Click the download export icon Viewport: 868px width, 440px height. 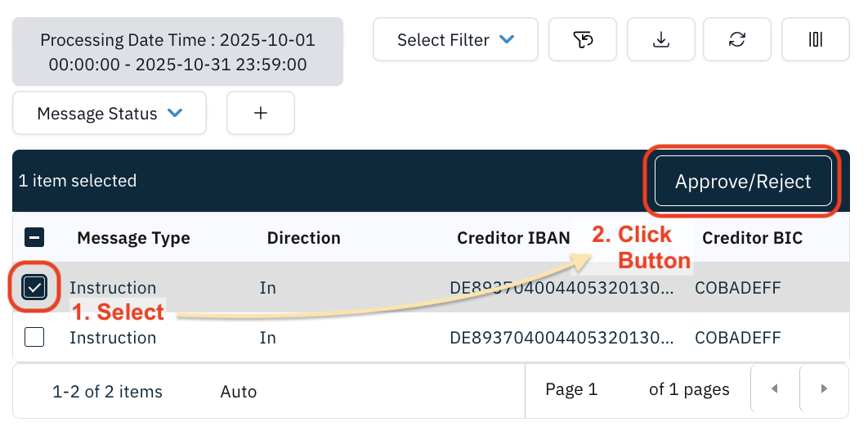[x=660, y=39]
